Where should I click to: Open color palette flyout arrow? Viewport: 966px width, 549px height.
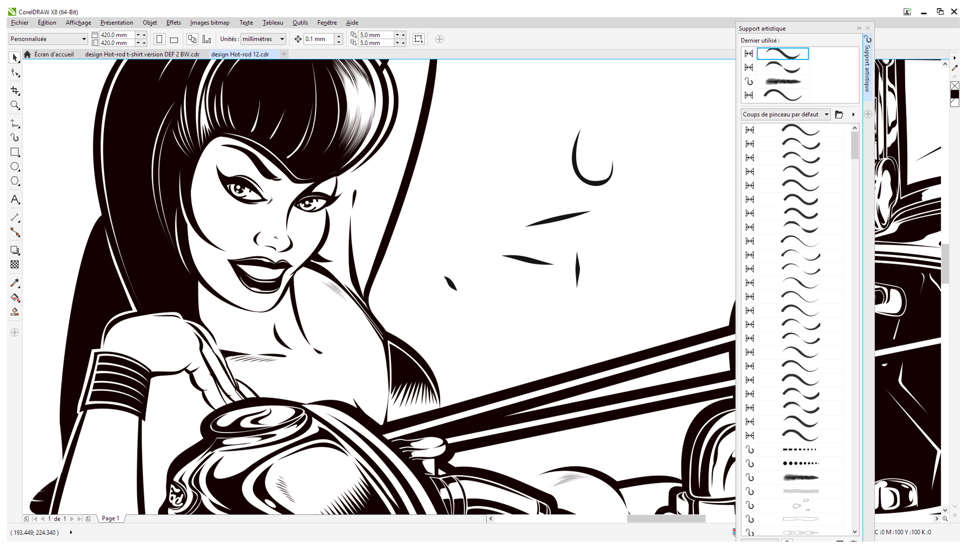pyautogui.click(x=954, y=59)
